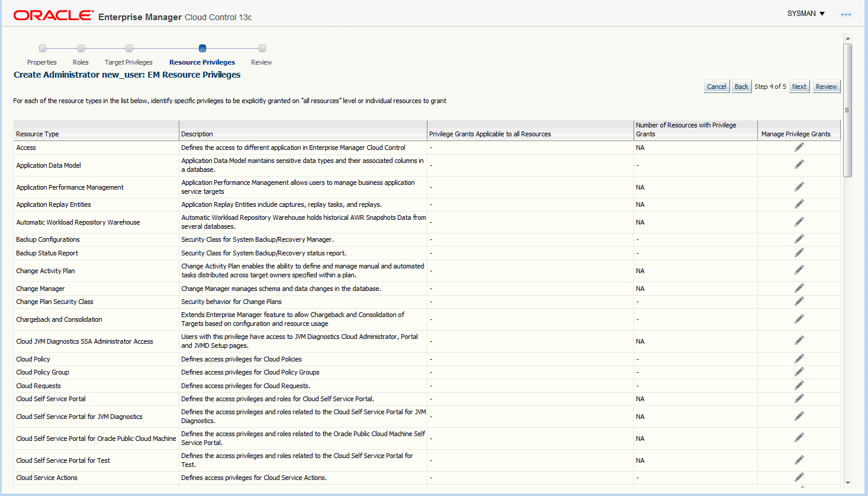Open pencil editor for Application Replay Entities
Viewport: 868px width, 496px height.
[x=799, y=204]
